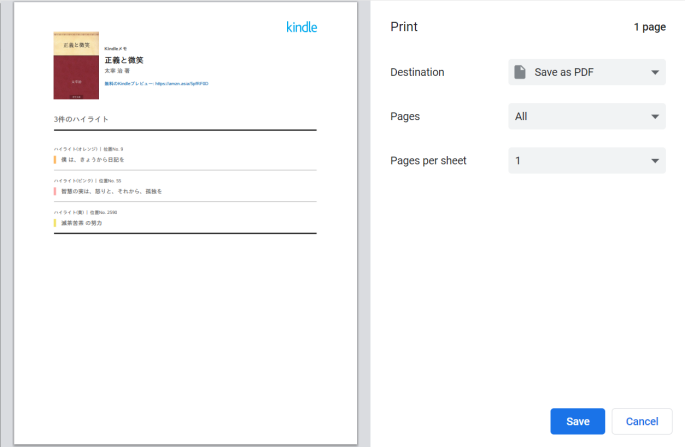Click the author line below the title

tap(117, 70)
